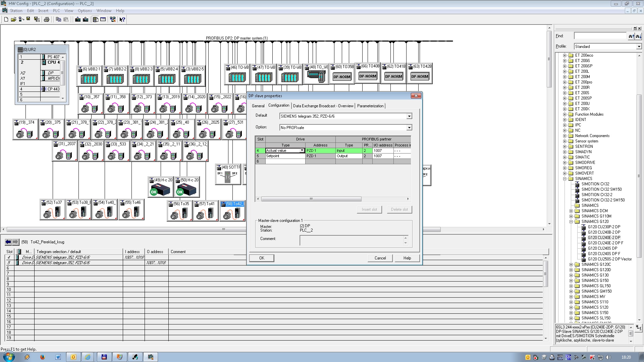Open the PLC menu

coord(56,11)
